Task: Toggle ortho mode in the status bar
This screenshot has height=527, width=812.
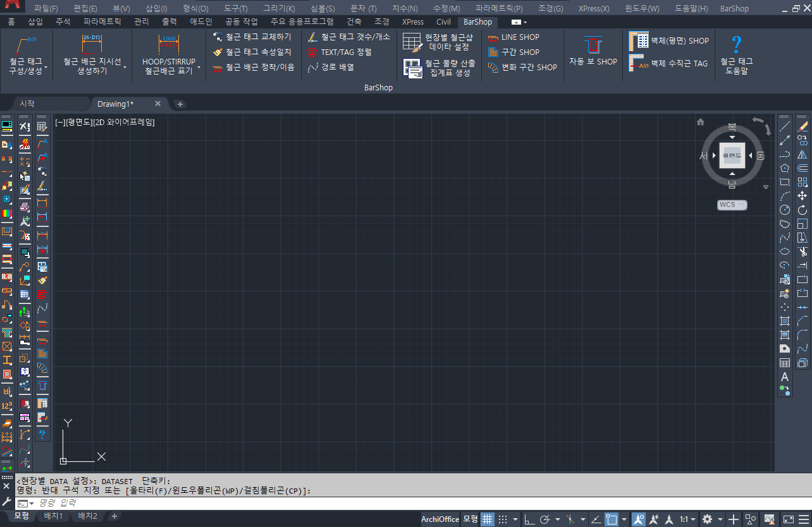Action: pyautogui.click(x=528, y=519)
